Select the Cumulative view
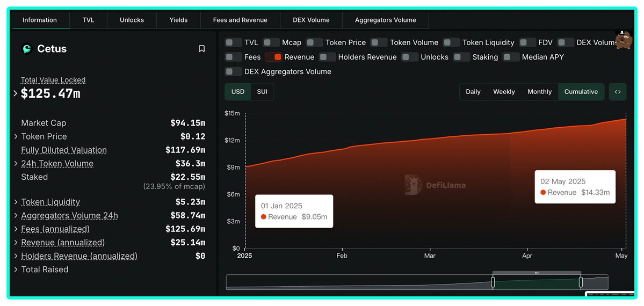The height and width of the screenshot is (306, 644). [x=581, y=92]
